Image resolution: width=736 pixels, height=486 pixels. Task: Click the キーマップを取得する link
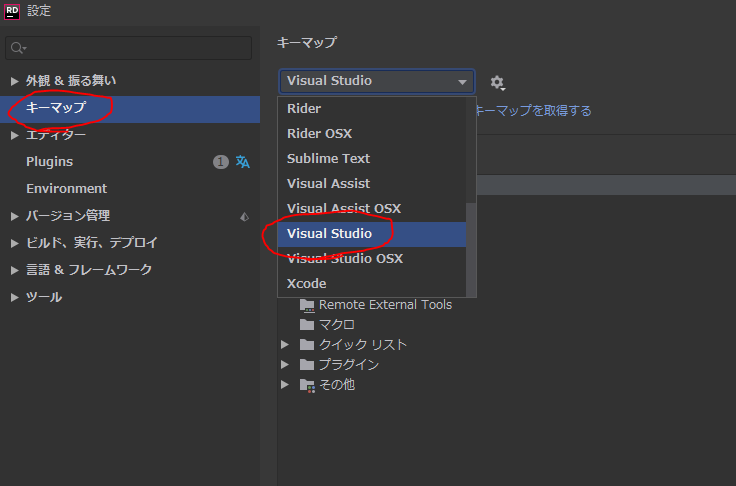[x=532, y=111]
